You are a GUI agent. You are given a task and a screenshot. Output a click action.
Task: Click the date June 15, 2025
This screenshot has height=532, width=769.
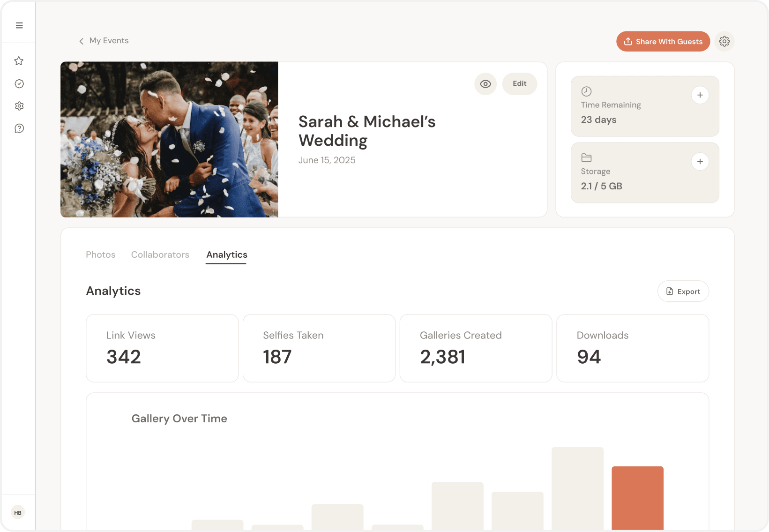click(x=327, y=160)
